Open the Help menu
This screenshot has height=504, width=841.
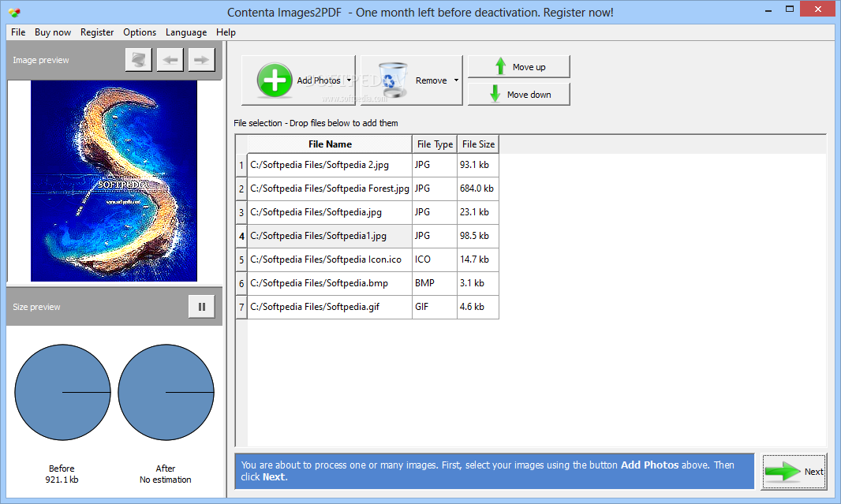coord(226,32)
